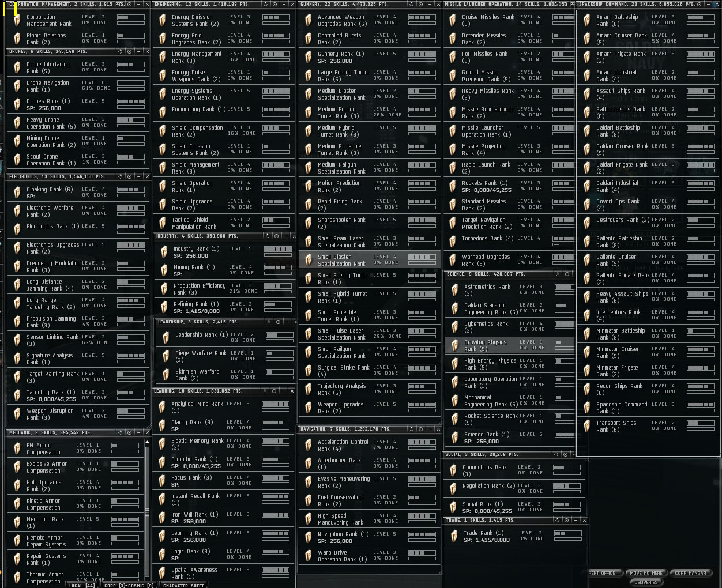Image resolution: width=722 pixels, height=588 pixels.
Task: Click the Graviton Physics skill book icon
Action: tap(455, 346)
